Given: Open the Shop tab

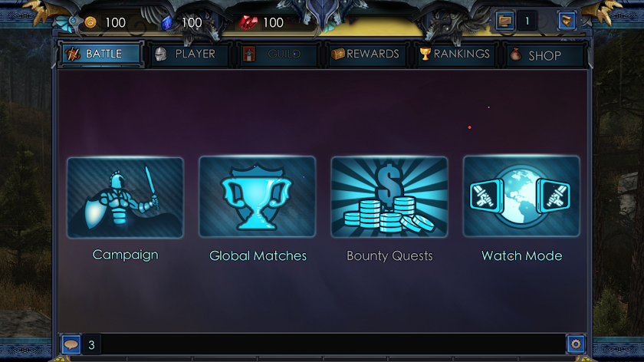Looking at the screenshot, I should pos(544,55).
